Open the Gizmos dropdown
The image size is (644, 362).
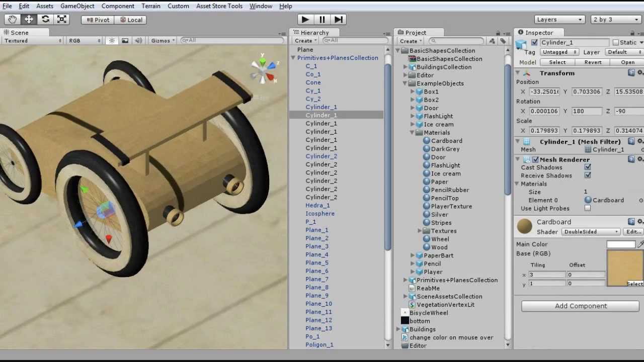pos(163,41)
